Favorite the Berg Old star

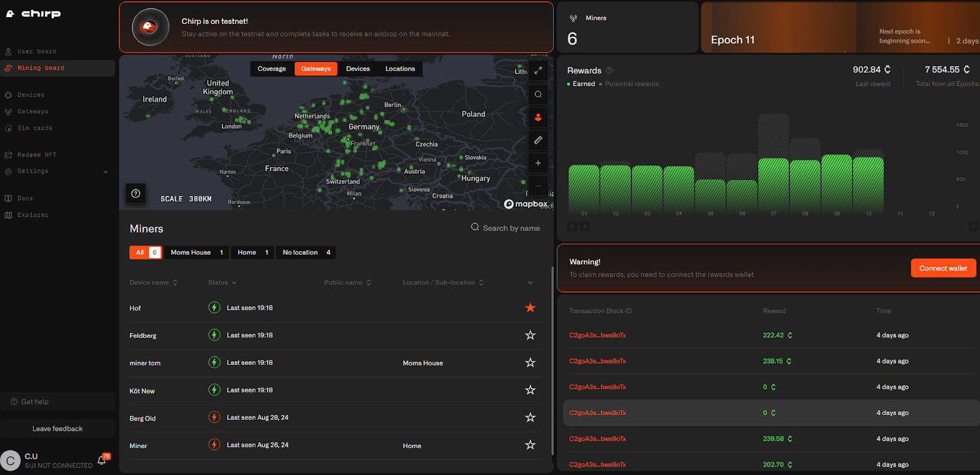coord(530,417)
